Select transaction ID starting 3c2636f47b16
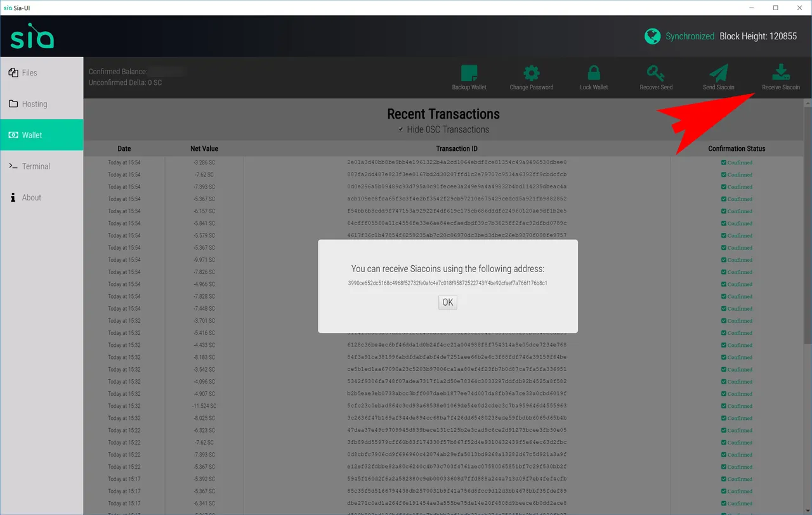812x515 pixels. click(457, 418)
